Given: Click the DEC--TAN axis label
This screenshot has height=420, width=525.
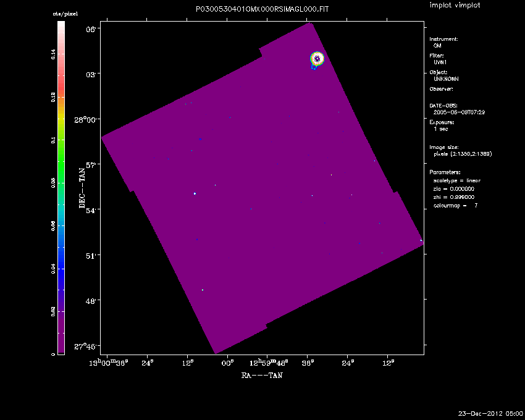Looking at the screenshot, I should pos(82,188).
